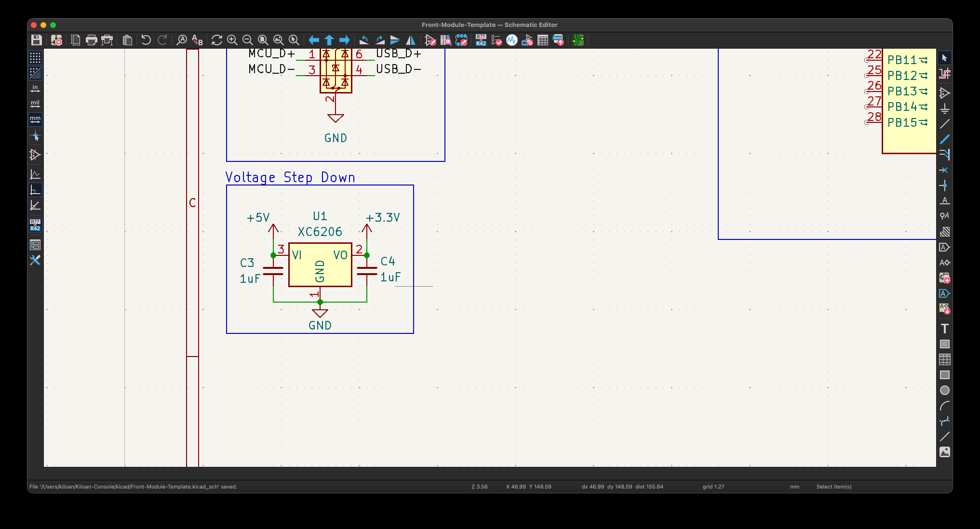This screenshot has width=980, height=529.
Task: Set units to millimeters
Action: pos(35,119)
